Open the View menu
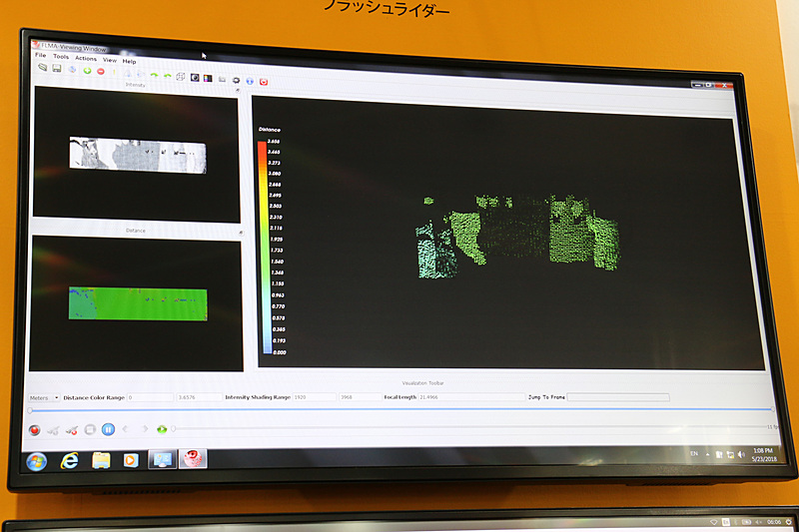 (x=110, y=60)
